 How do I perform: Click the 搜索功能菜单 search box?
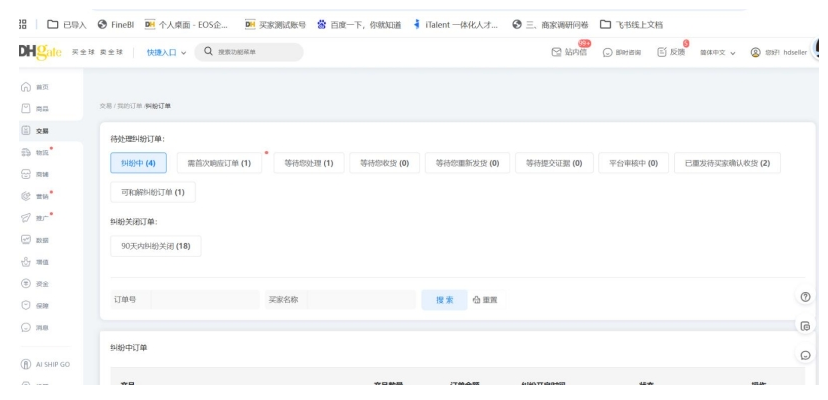click(x=250, y=52)
